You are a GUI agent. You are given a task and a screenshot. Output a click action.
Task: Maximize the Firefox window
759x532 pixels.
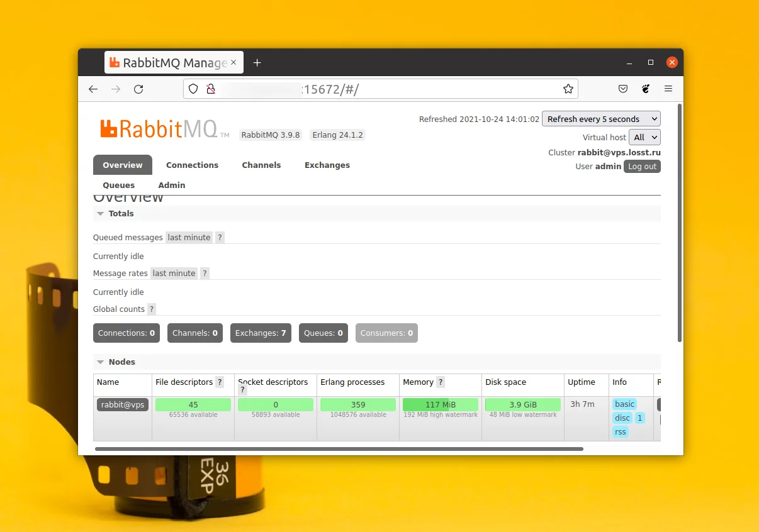click(651, 62)
